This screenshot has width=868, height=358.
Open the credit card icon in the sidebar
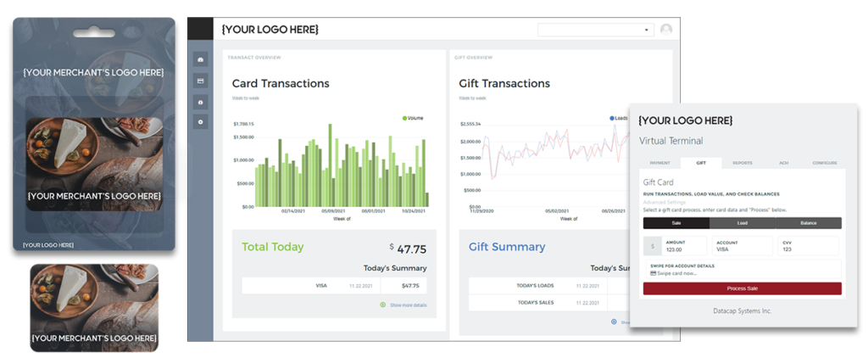(x=200, y=81)
